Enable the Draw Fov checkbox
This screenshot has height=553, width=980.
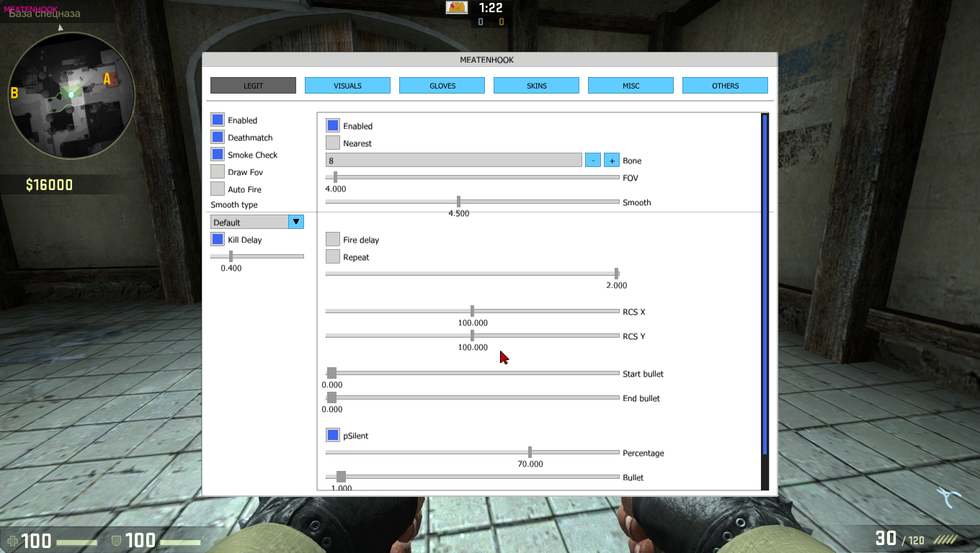click(218, 171)
